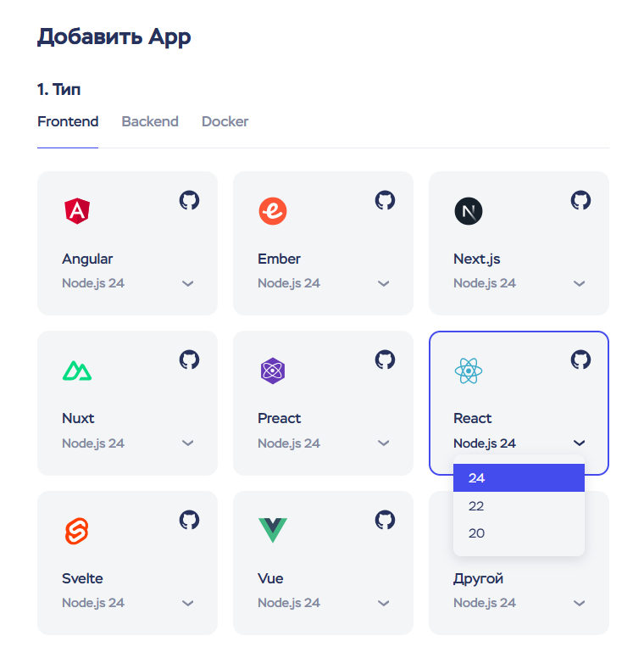Select the Svelte logo icon
The height and width of the screenshot is (669, 644).
pyautogui.click(x=77, y=531)
